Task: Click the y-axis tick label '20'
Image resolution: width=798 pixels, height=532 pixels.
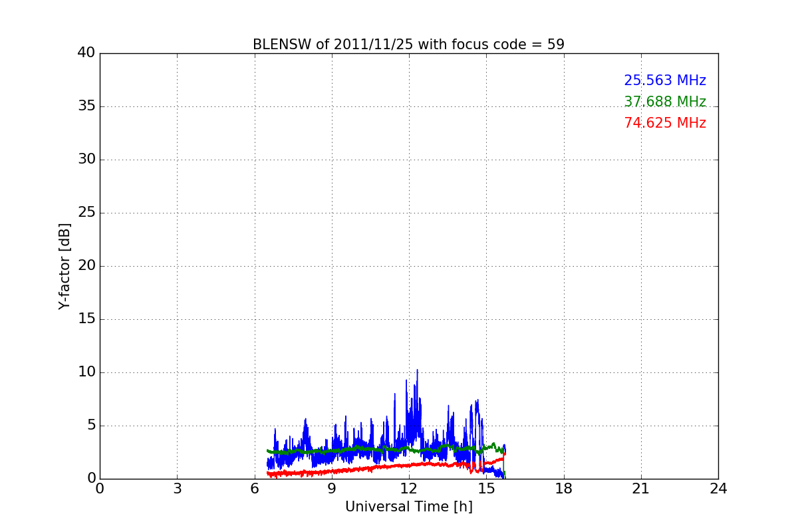Action: pos(86,266)
